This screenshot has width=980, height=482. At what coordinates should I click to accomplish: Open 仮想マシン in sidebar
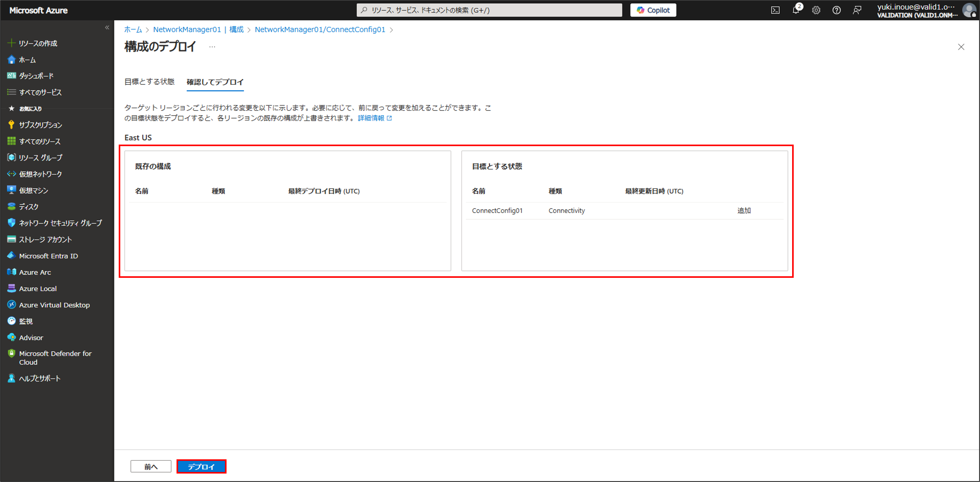pos(34,190)
